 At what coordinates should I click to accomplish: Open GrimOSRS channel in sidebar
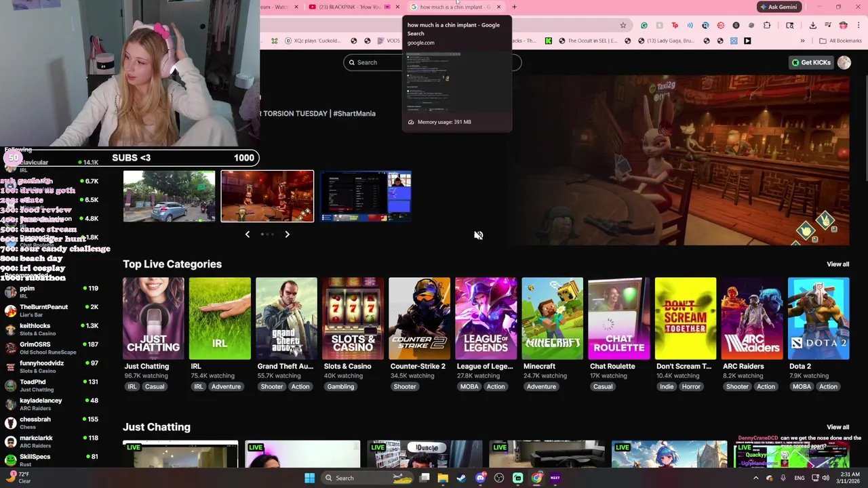tap(52, 348)
